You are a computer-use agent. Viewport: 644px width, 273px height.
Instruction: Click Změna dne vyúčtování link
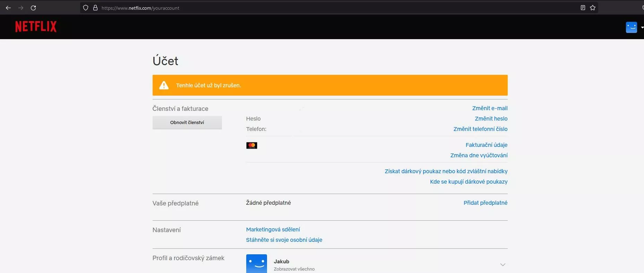tap(479, 155)
